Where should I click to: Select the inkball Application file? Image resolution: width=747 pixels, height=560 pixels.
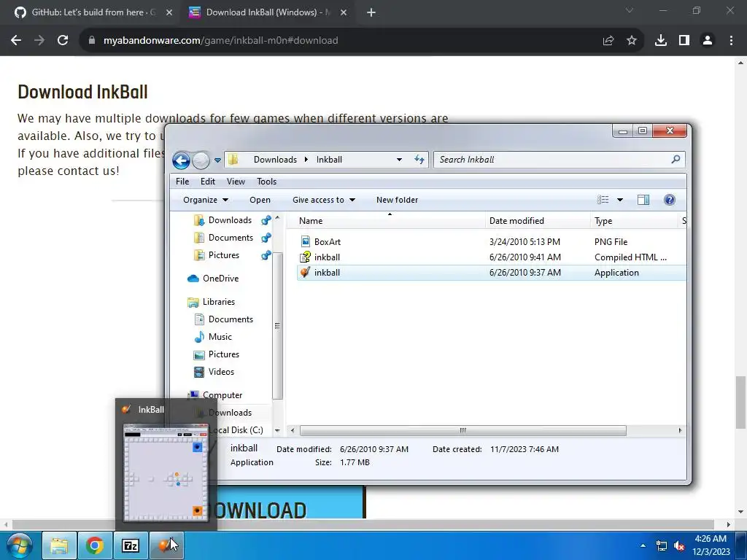pos(491,273)
